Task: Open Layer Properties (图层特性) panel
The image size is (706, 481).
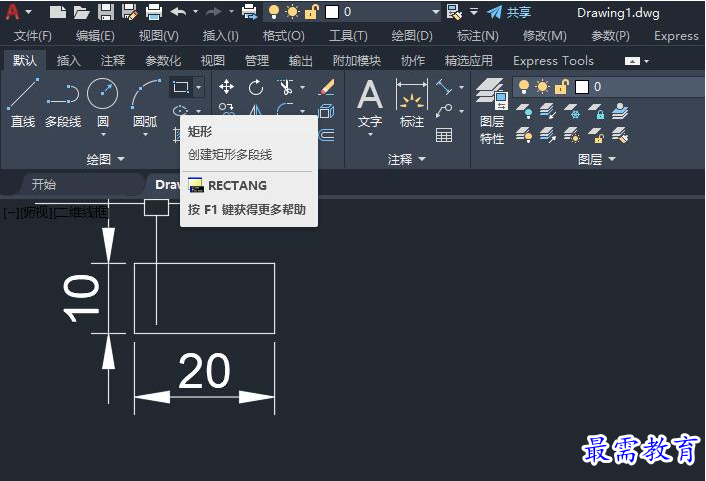Action: pos(492,111)
